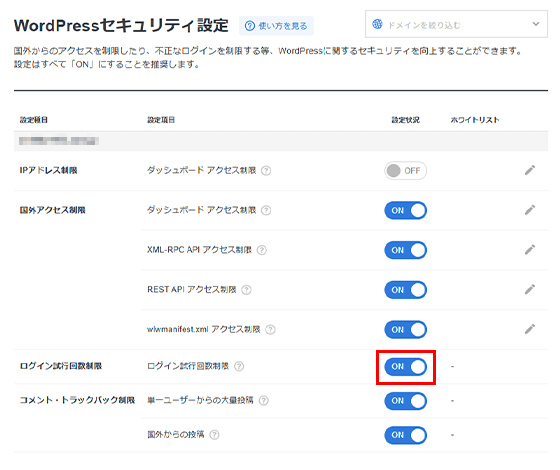Click the 国外からの投稿 item text
Screen dimensions: 560x470
176,435
